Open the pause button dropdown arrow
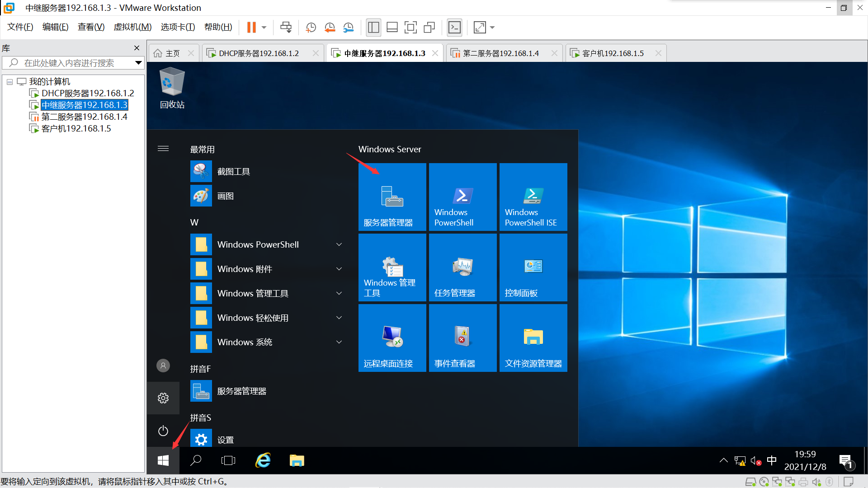The height and width of the screenshot is (488, 868). coord(264,28)
